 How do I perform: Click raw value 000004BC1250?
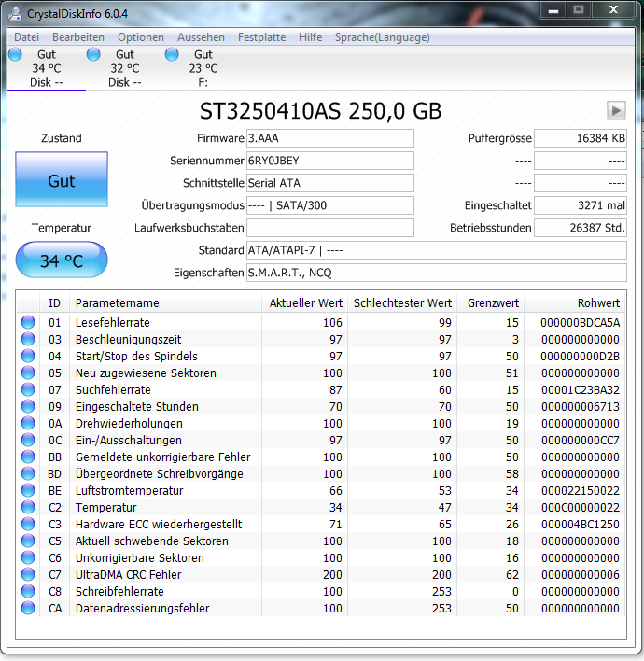[580, 525]
